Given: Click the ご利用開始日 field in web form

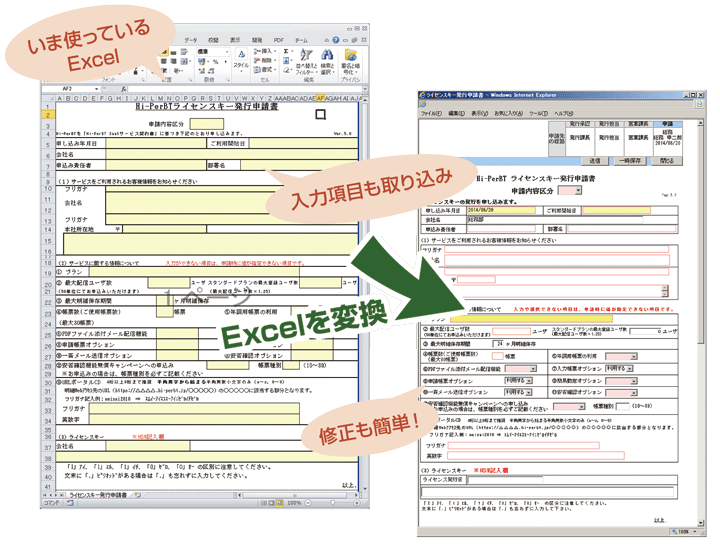Looking at the screenshot, I should click(616, 210).
